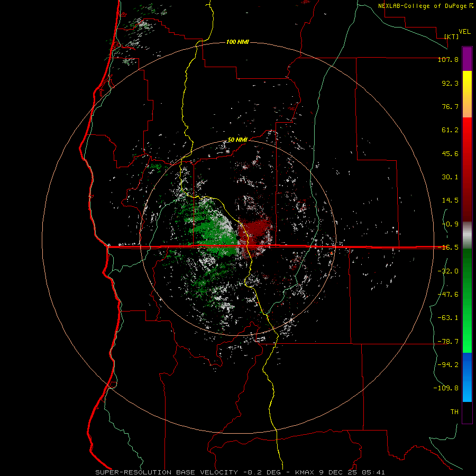This screenshot has height=476, width=476.
Task: Click the [KT] units label
Action: [452, 36]
